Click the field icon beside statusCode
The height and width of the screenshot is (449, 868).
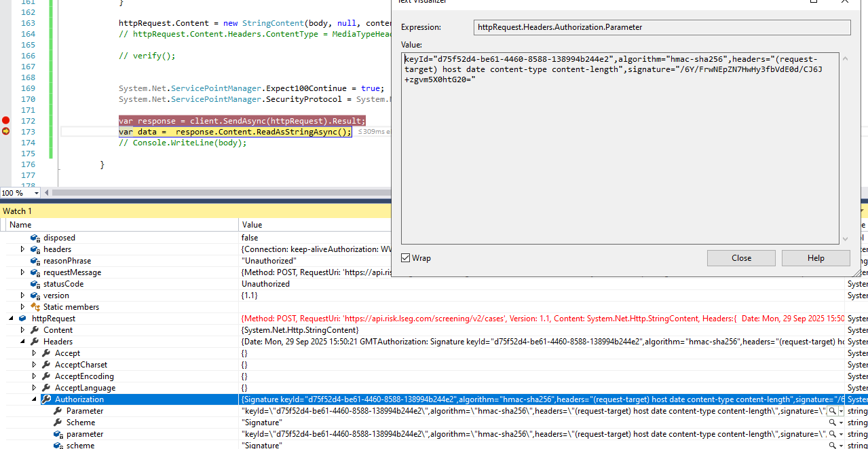click(x=35, y=284)
